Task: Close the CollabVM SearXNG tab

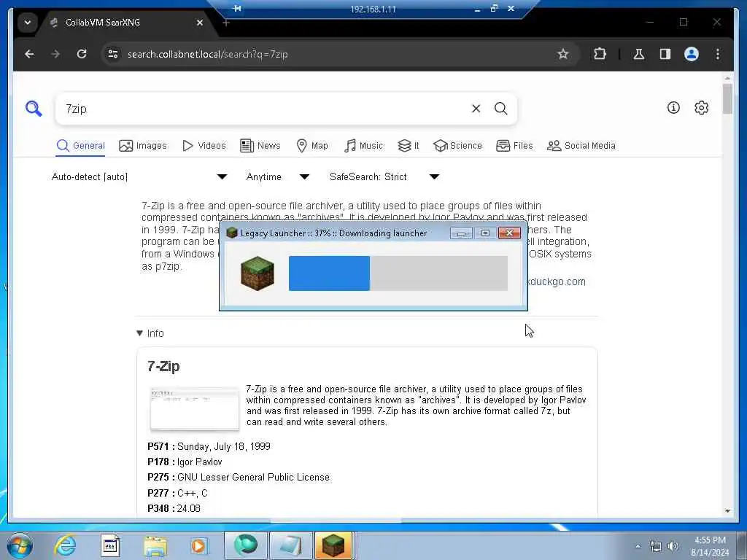Action: point(200,23)
